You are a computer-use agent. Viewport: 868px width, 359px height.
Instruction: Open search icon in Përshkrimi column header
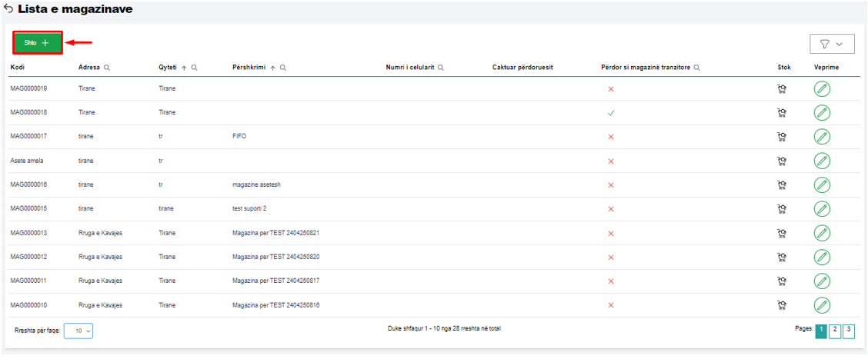tap(283, 68)
